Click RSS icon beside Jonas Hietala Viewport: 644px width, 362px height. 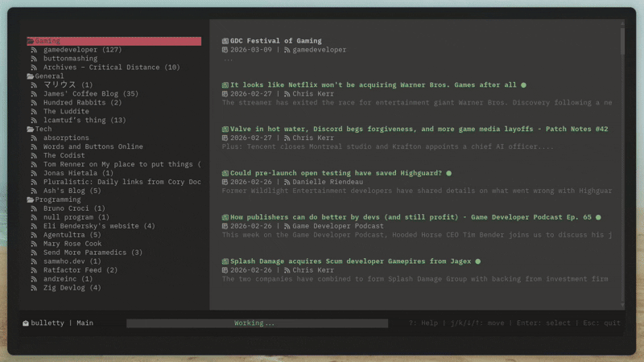[x=34, y=174]
